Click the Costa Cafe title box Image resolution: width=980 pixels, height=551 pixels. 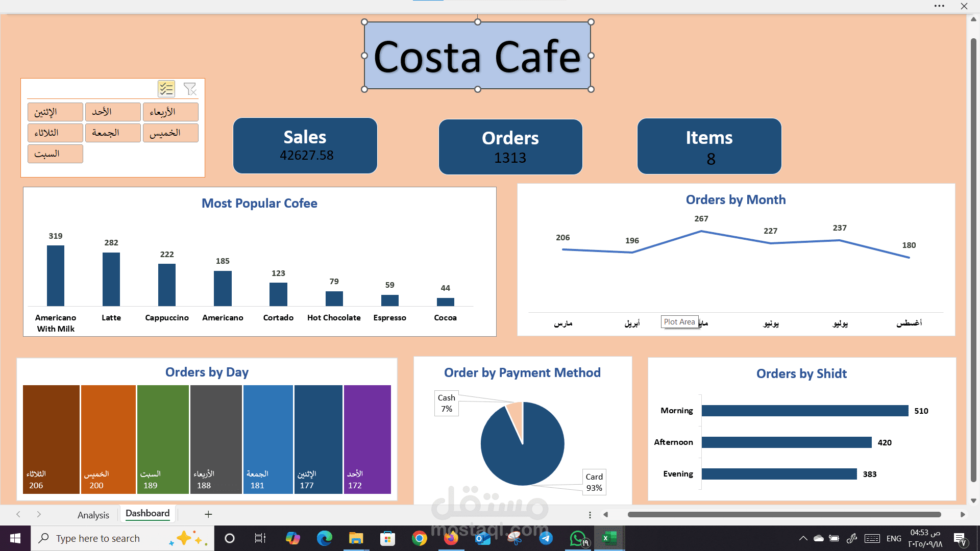477,56
